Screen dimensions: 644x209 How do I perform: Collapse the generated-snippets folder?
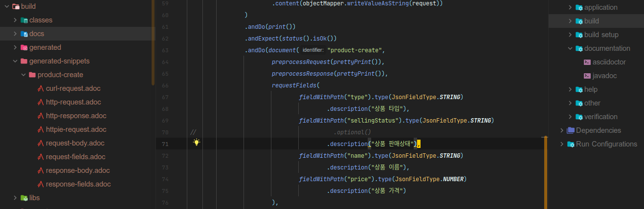pos(15,61)
